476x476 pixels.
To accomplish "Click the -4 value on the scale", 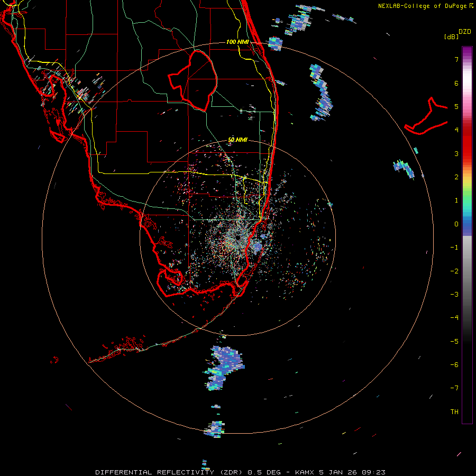I will [454, 318].
